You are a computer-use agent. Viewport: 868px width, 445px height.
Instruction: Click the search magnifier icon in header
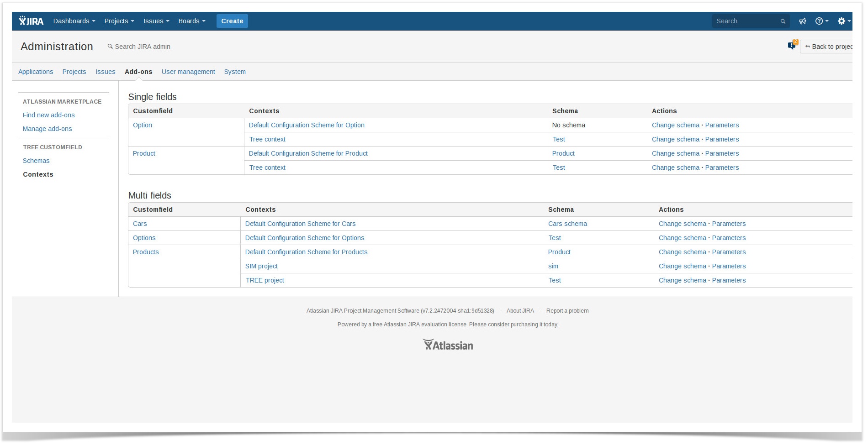tap(783, 21)
